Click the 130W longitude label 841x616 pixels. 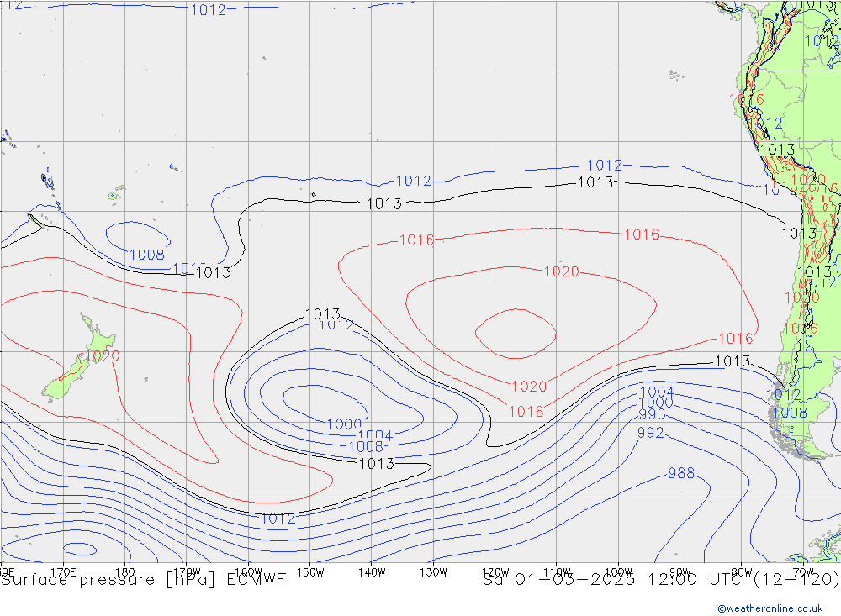click(433, 572)
